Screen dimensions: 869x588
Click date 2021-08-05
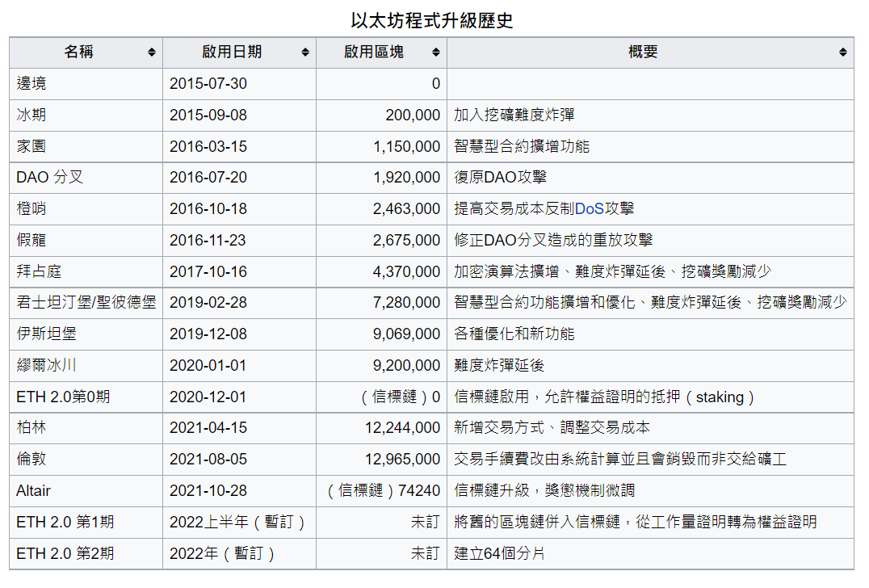pyautogui.click(x=208, y=460)
